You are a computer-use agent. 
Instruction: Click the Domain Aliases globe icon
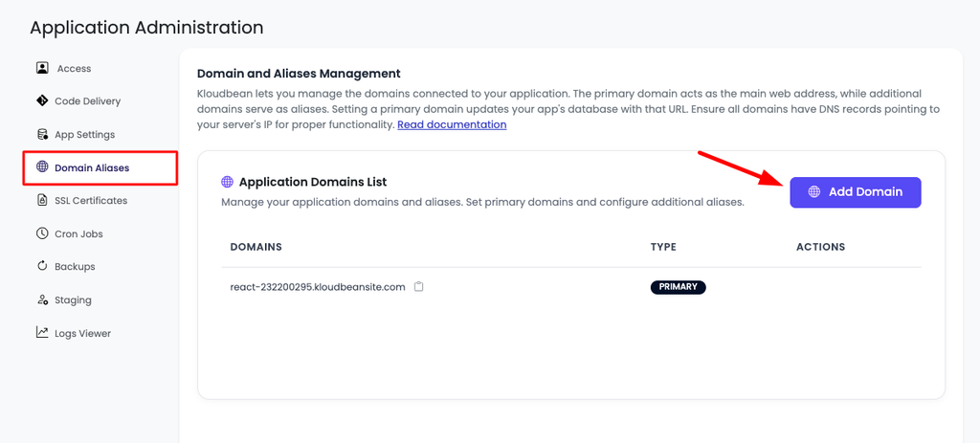pos(42,166)
